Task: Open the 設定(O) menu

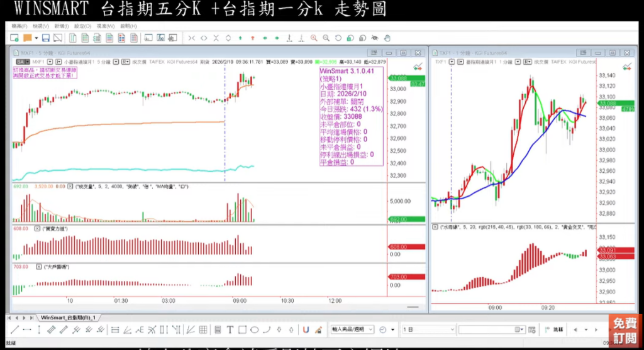Action: pyautogui.click(x=82, y=26)
